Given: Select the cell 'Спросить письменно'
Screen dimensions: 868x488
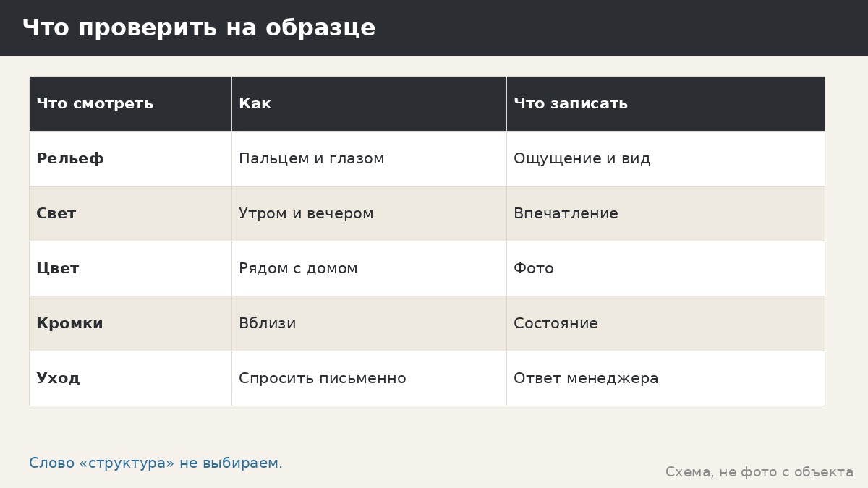Looking at the screenshot, I should click(x=369, y=378).
